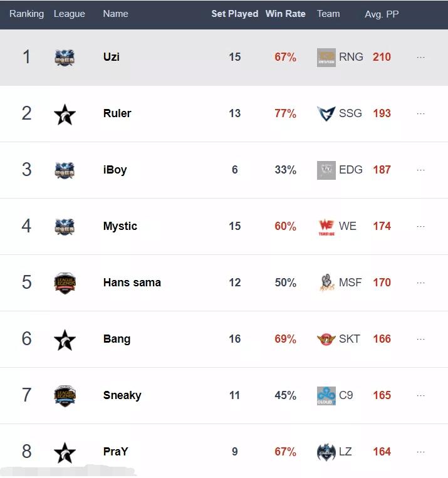Expand more options for Uzi's row
This screenshot has width=448, height=478.
click(420, 57)
